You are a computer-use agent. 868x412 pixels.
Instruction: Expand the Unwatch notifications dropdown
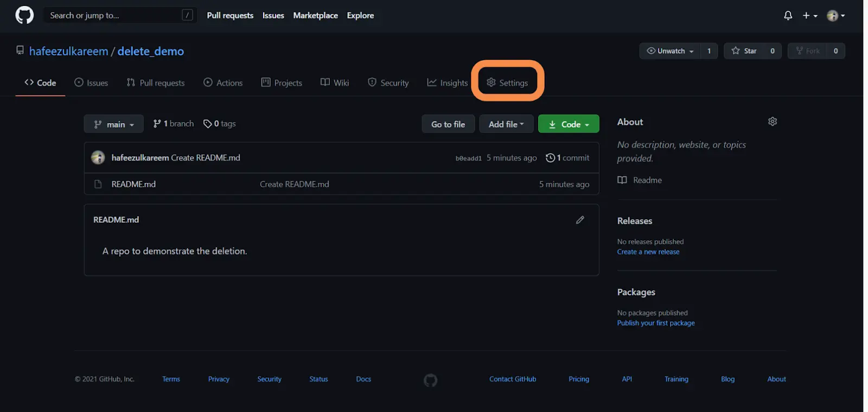tap(670, 51)
